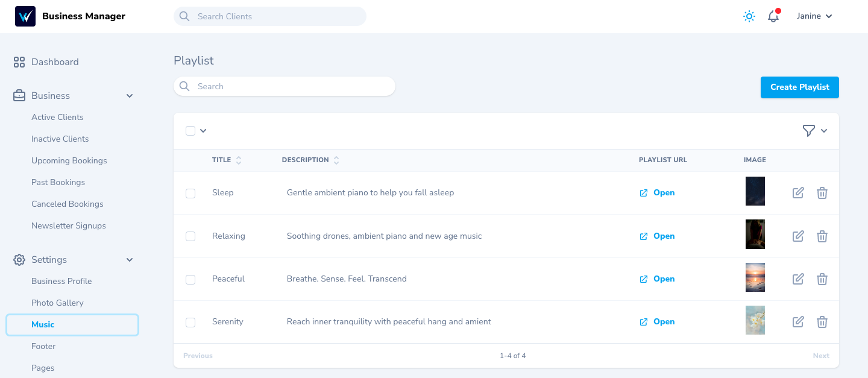The image size is (868, 378).
Task: Click the filter funnel icon
Action: [810, 130]
